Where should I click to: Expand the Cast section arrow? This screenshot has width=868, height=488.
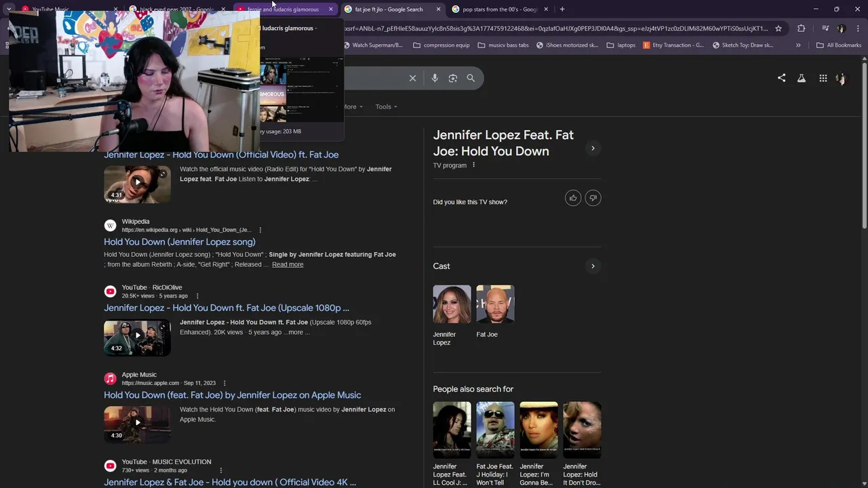593,266
